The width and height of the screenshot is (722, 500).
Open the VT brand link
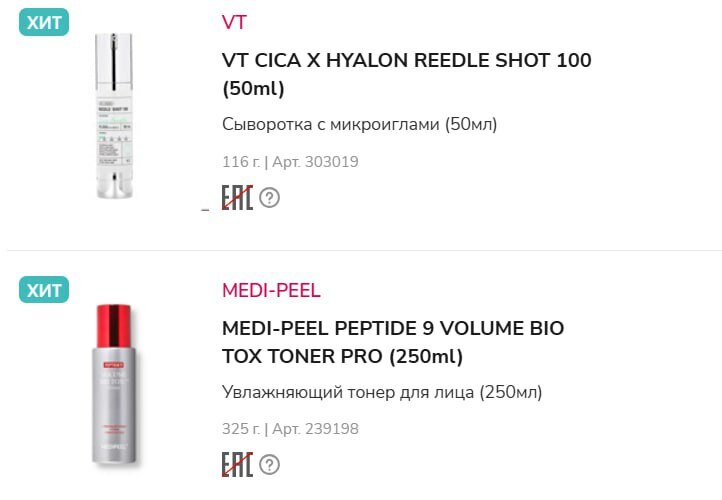pyautogui.click(x=234, y=22)
